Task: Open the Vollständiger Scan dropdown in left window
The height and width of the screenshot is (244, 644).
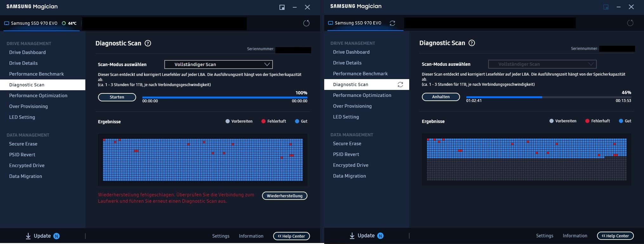Action: point(218,64)
